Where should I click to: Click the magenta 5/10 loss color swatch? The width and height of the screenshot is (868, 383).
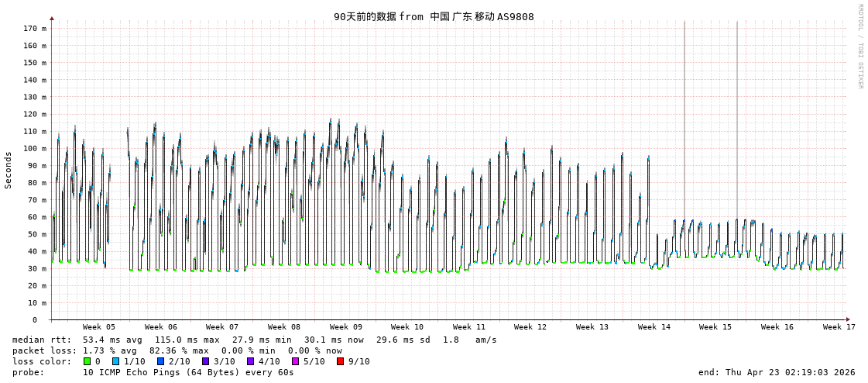point(295,361)
